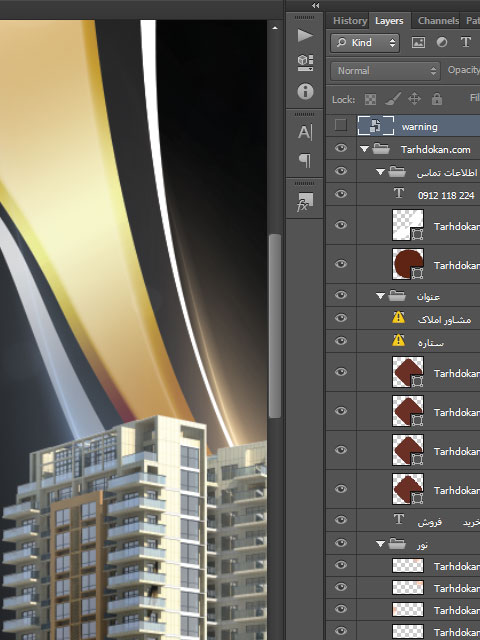Screen dimensions: 480x640
Task: Hide the 0912 118 224 text layer
Action: (341, 194)
